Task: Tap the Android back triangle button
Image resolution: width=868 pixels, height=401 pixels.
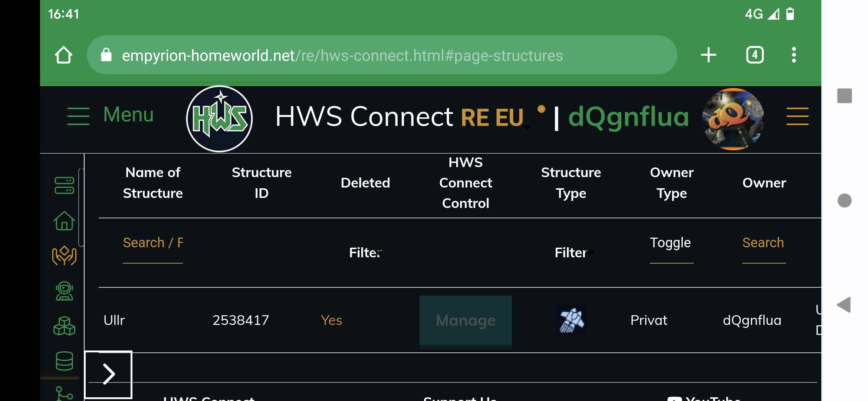Action: pos(844,305)
